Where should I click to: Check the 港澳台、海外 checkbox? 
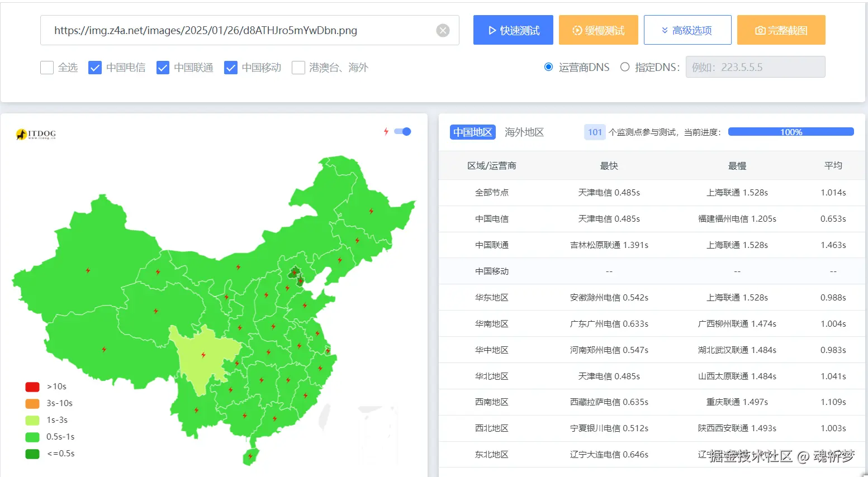coord(298,68)
